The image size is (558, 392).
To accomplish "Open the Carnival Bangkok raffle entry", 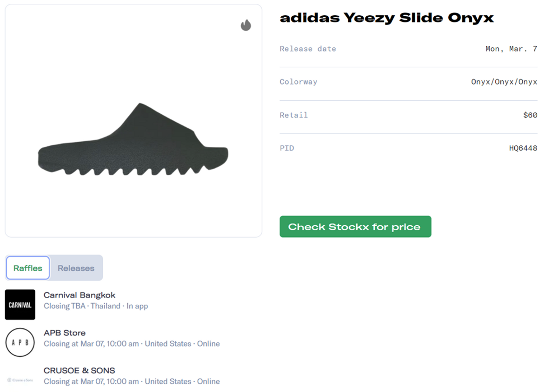I will pos(80,295).
